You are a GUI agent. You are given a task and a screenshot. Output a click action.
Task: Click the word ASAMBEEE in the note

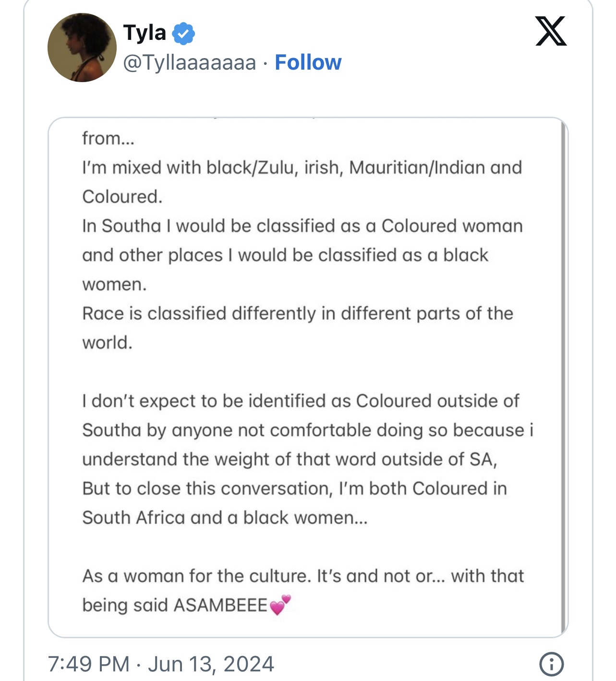tap(220, 605)
